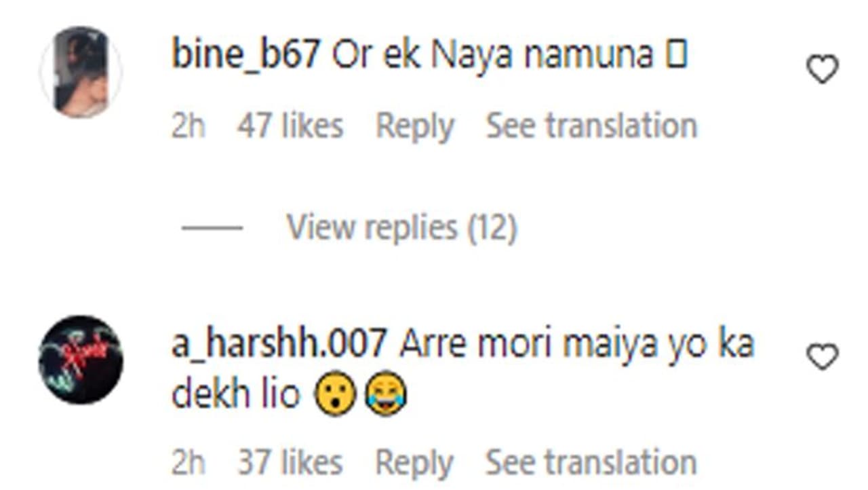This screenshot has height=490, width=868.
Task: Reply to a_harshh.007's comment
Action: (414, 463)
